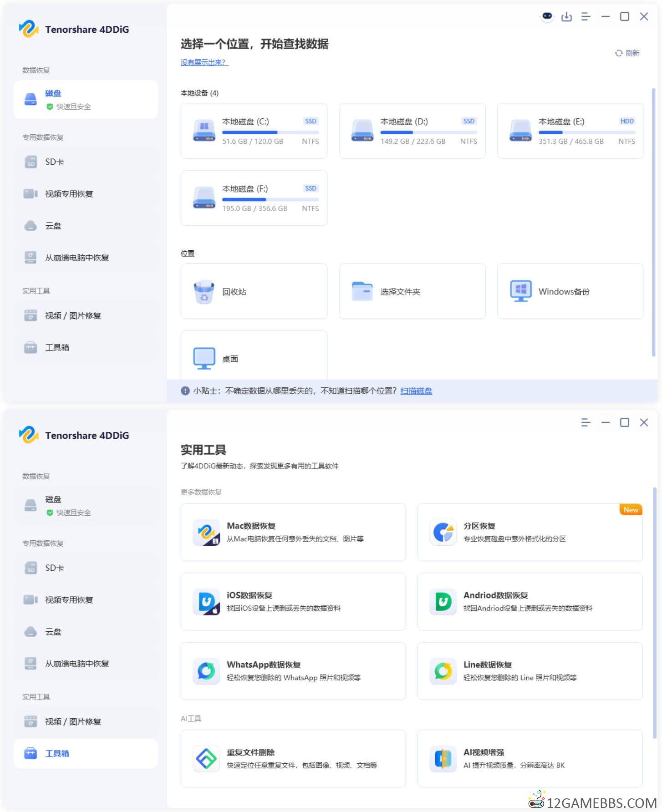This screenshot has width=662, height=812.
Task: Choose the HDD local disk (E:)
Action: pyautogui.click(x=570, y=131)
